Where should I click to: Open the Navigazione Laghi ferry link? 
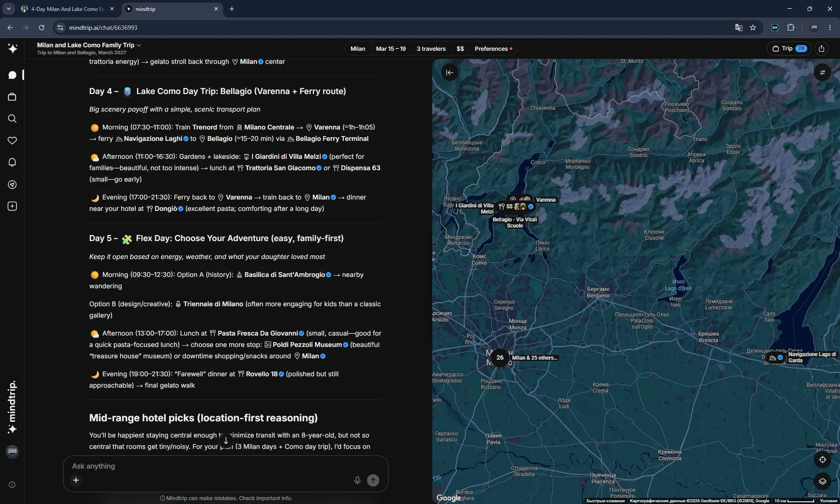click(152, 139)
